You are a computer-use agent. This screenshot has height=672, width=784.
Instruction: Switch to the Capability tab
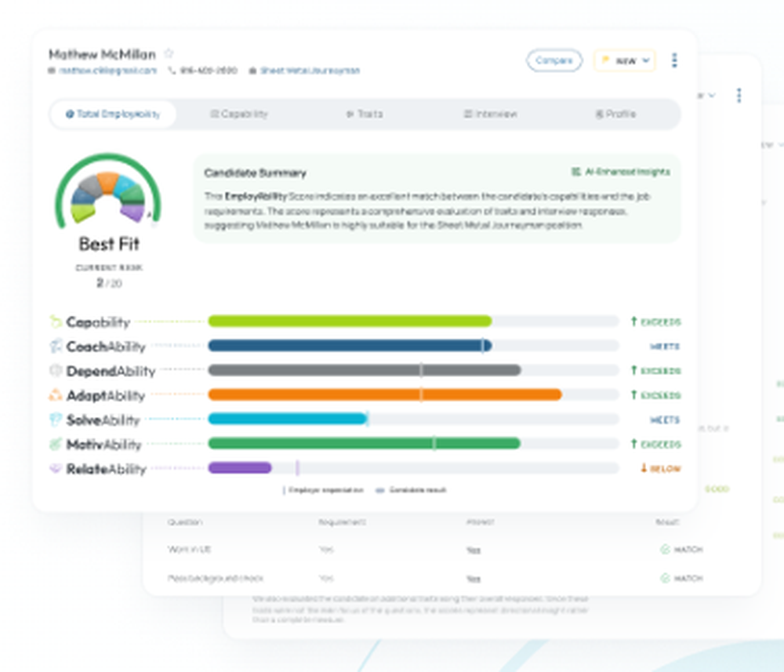tap(239, 114)
